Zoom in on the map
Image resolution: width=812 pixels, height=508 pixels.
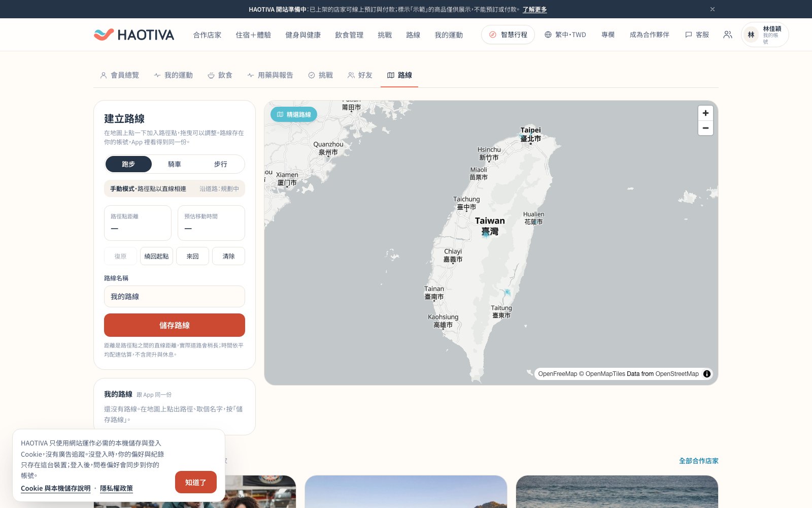pos(705,113)
